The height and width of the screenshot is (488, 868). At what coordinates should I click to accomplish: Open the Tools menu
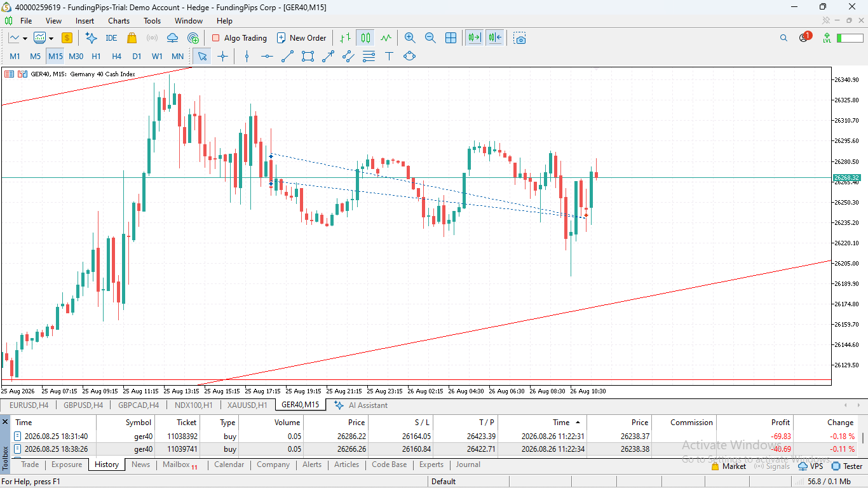coord(153,21)
